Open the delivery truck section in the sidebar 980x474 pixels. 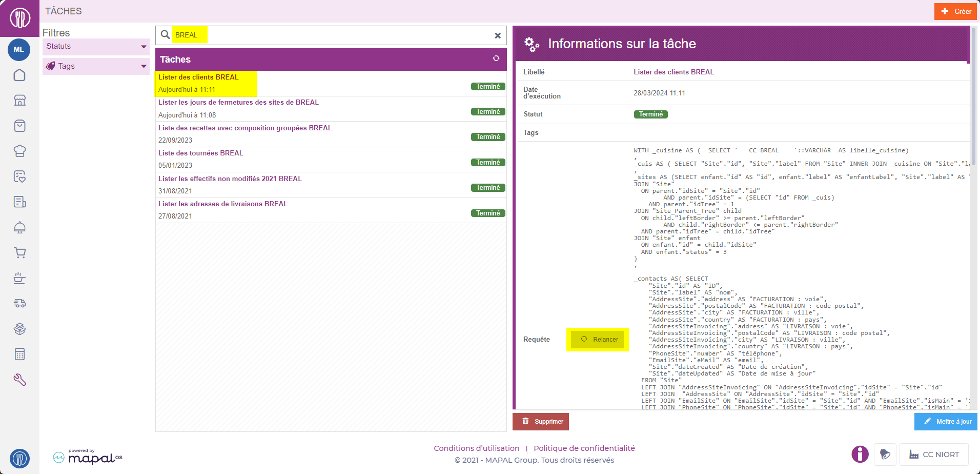19,303
